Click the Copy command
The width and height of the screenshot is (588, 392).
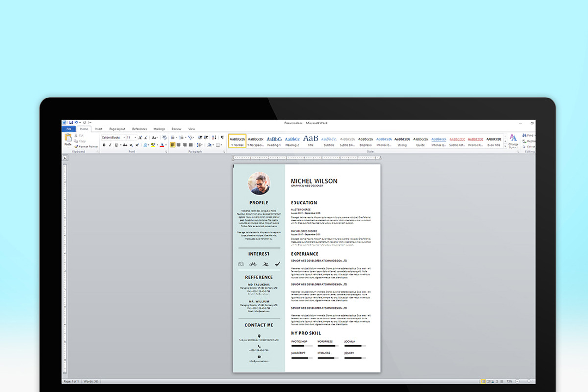79,141
